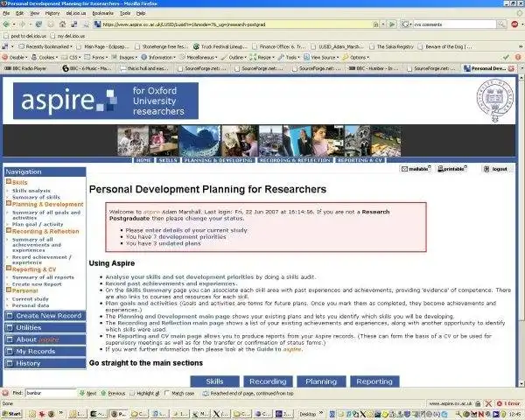The height and width of the screenshot is (420, 525).
Task: Click the blue Reporting section button
Action: tap(374, 381)
